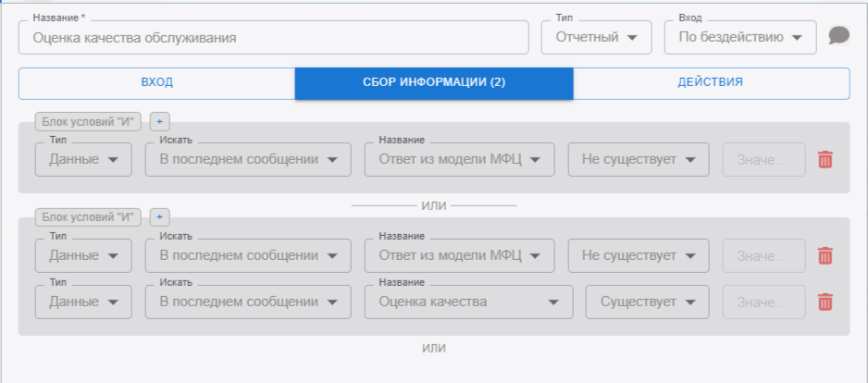Open 'Искать' dropdown in the last row
Viewport: 868px width, 383px height.
(248, 302)
